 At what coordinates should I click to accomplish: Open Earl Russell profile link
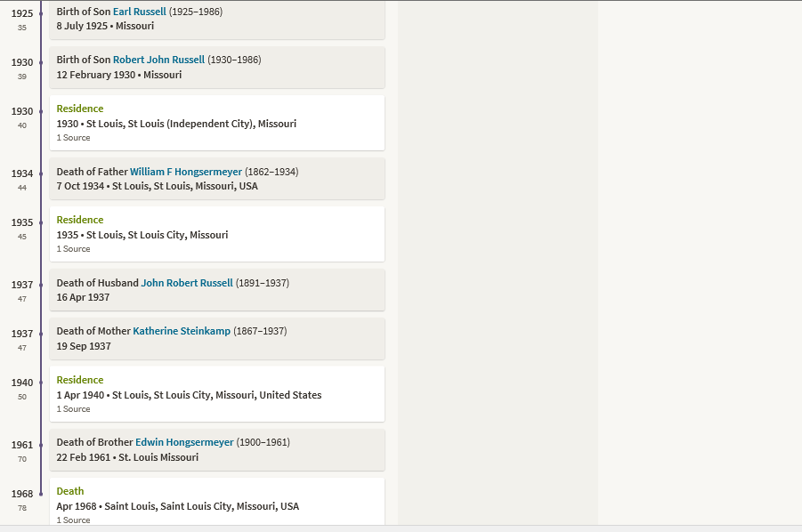139,12
